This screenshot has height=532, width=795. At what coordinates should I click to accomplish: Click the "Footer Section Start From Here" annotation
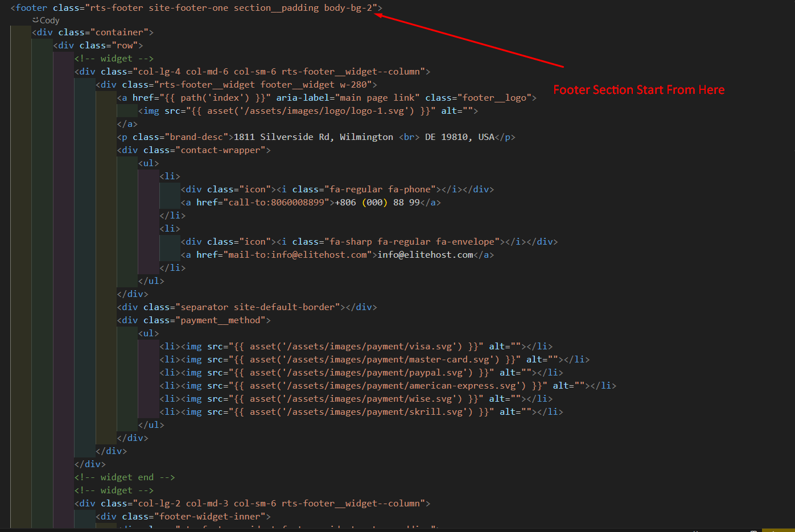coord(639,90)
